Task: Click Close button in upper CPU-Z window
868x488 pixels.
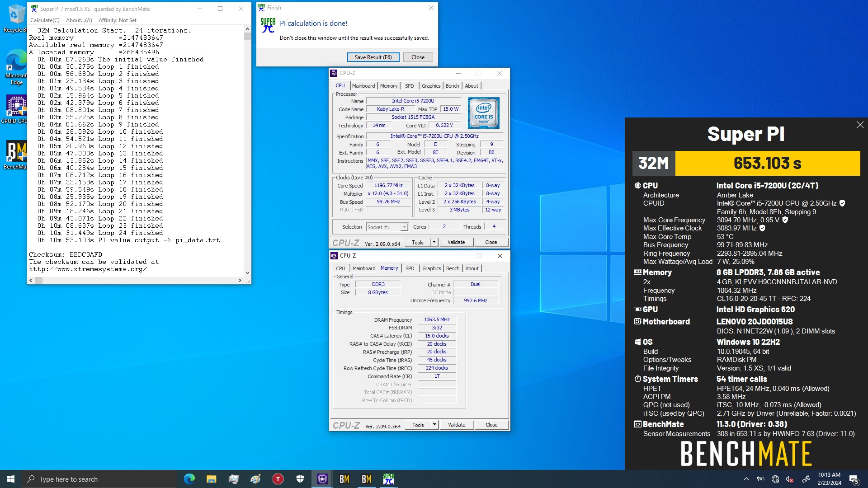Action: (x=491, y=243)
